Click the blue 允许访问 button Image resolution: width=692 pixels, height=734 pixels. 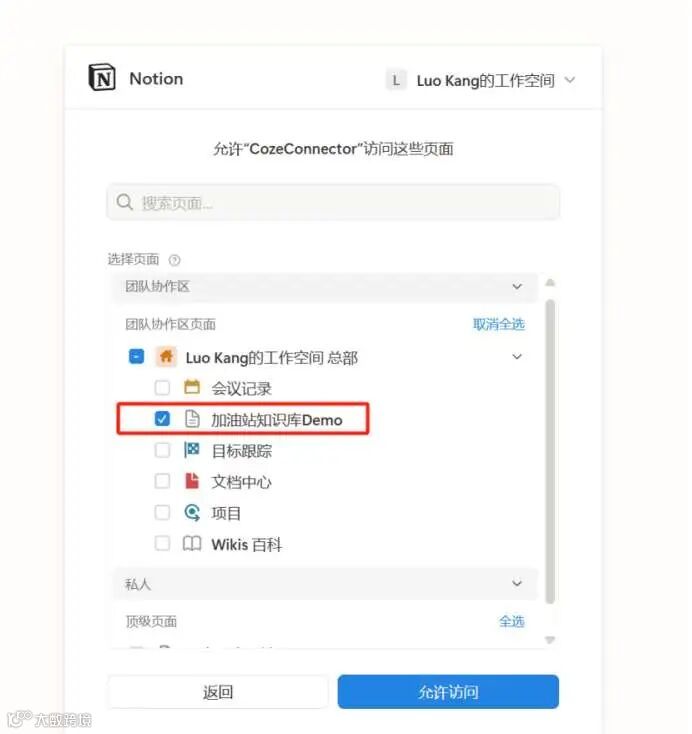coord(448,691)
